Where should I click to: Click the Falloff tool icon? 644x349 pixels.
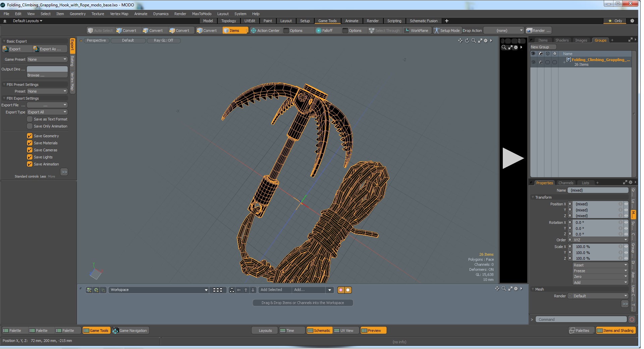(319, 31)
